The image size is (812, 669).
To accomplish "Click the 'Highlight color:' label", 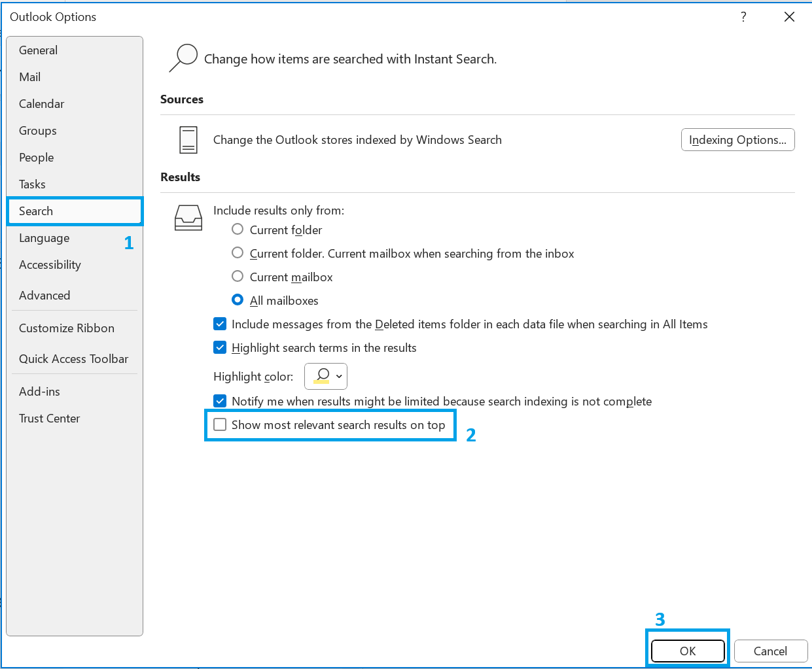I will (253, 377).
